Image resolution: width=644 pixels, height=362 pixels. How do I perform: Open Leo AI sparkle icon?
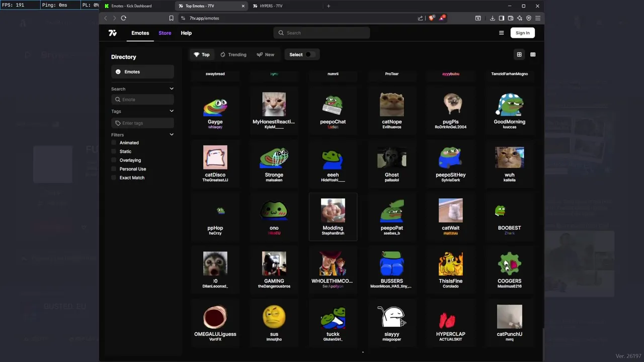(x=519, y=18)
